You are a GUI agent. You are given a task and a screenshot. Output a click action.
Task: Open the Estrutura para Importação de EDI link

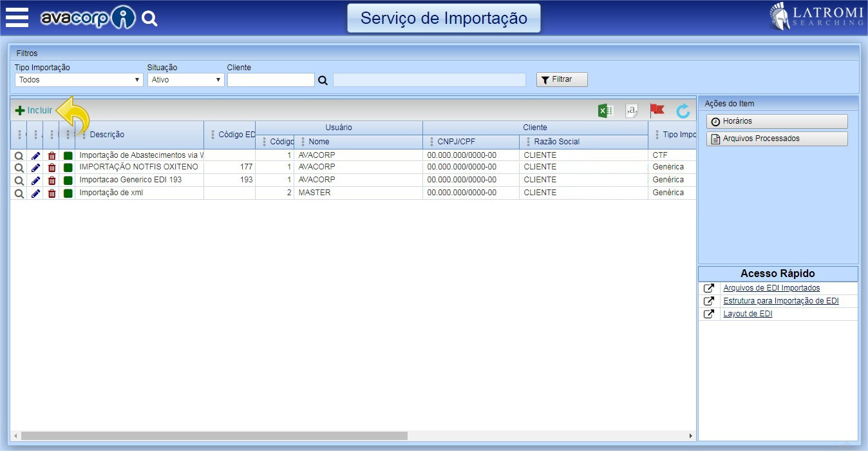(x=780, y=301)
